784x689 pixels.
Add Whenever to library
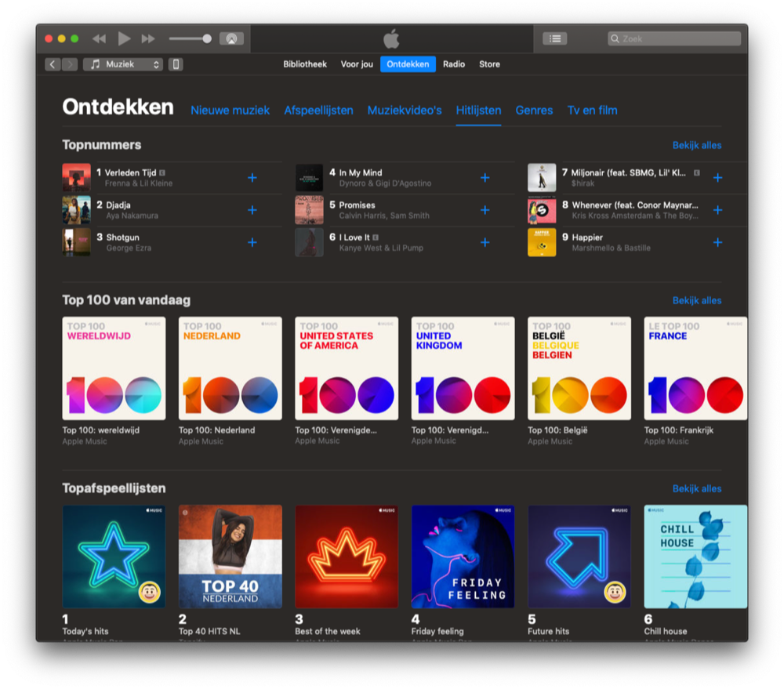(x=717, y=210)
